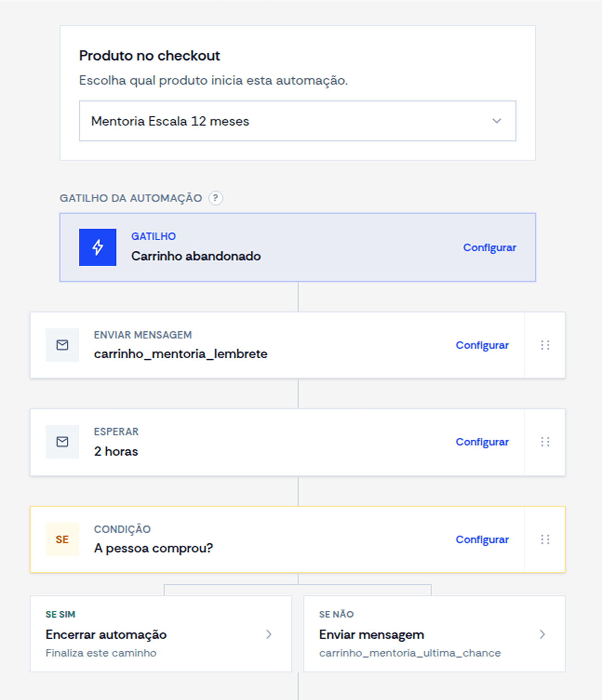Click the carrinho_mentoria_ultima_chance template name

(x=410, y=653)
